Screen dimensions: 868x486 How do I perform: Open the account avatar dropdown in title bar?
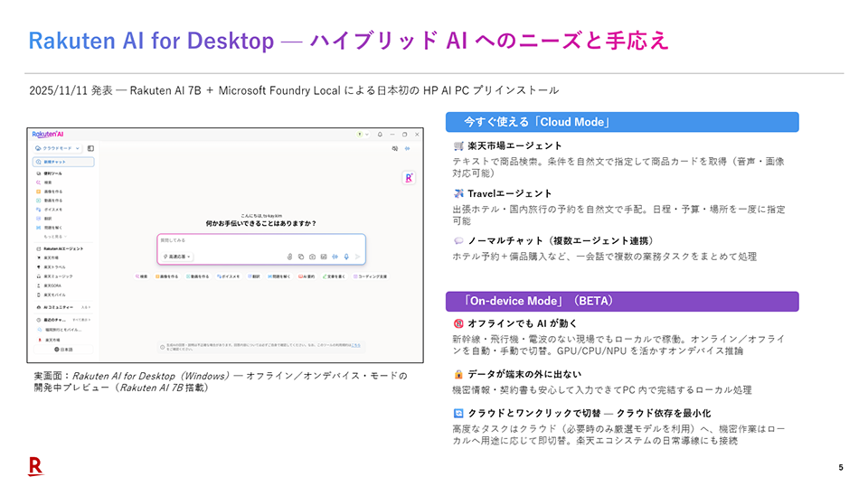pyautogui.click(x=363, y=135)
